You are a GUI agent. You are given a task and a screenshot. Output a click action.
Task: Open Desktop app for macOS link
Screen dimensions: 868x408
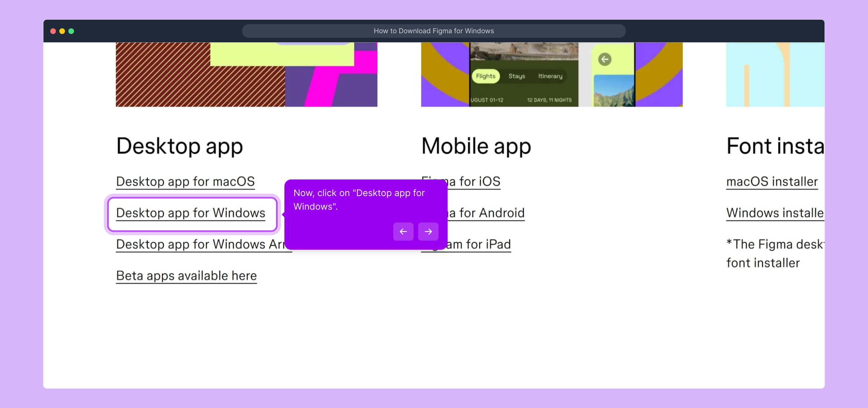185,182
